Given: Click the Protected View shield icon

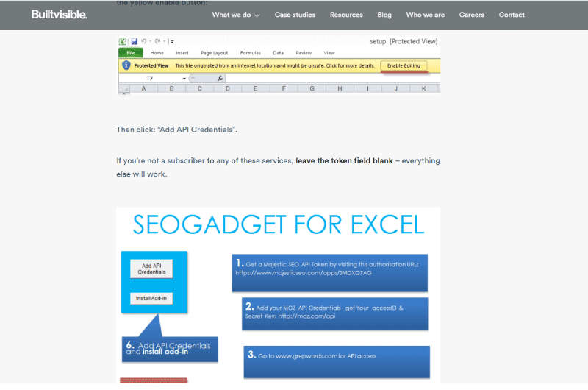Looking at the screenshot, I should 126,65.
